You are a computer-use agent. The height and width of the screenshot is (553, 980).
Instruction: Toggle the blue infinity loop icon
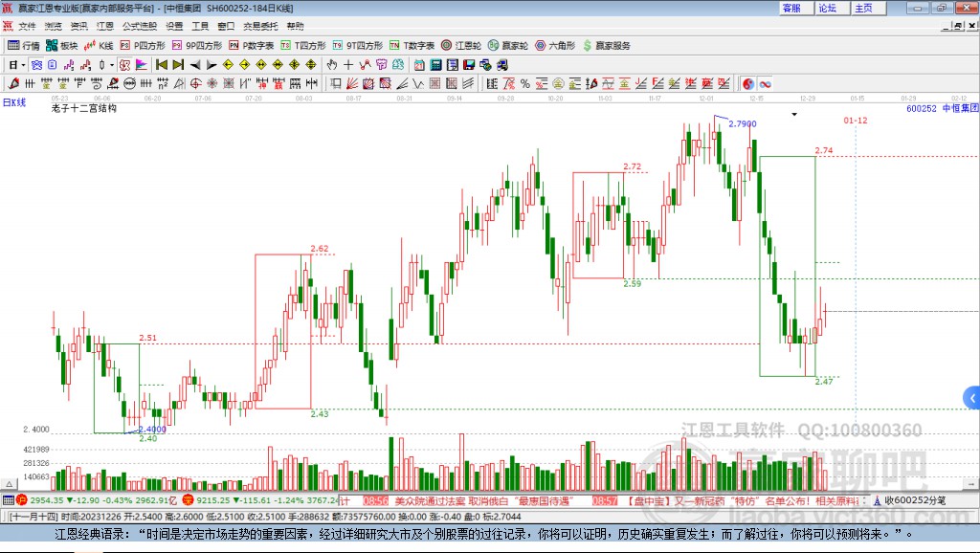[765, 84]
